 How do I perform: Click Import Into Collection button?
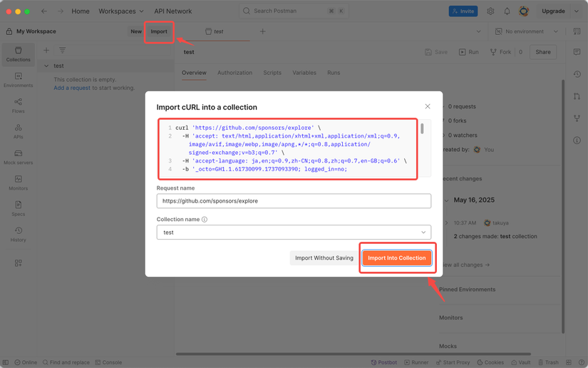pos(397,258)
